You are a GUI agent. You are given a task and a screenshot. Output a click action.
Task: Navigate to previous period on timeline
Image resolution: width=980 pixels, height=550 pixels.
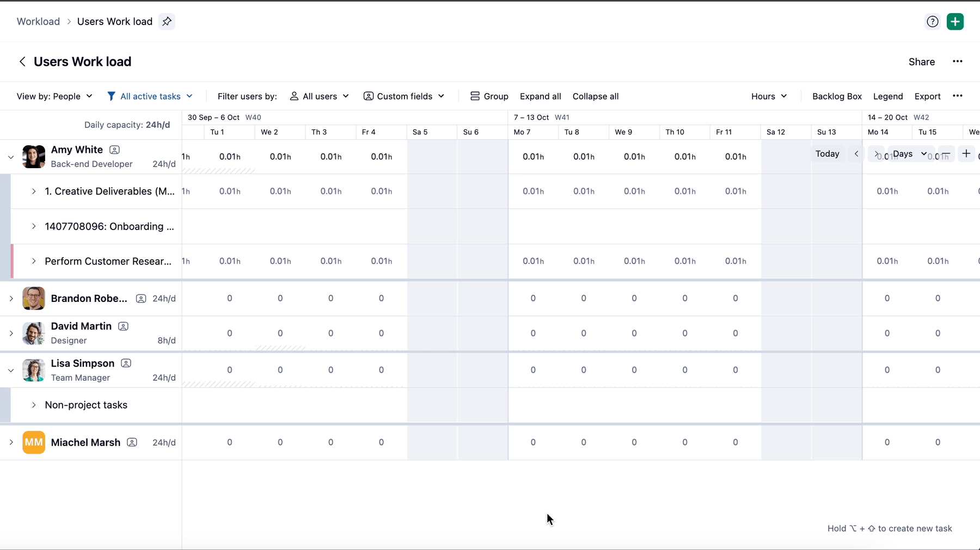856,154
